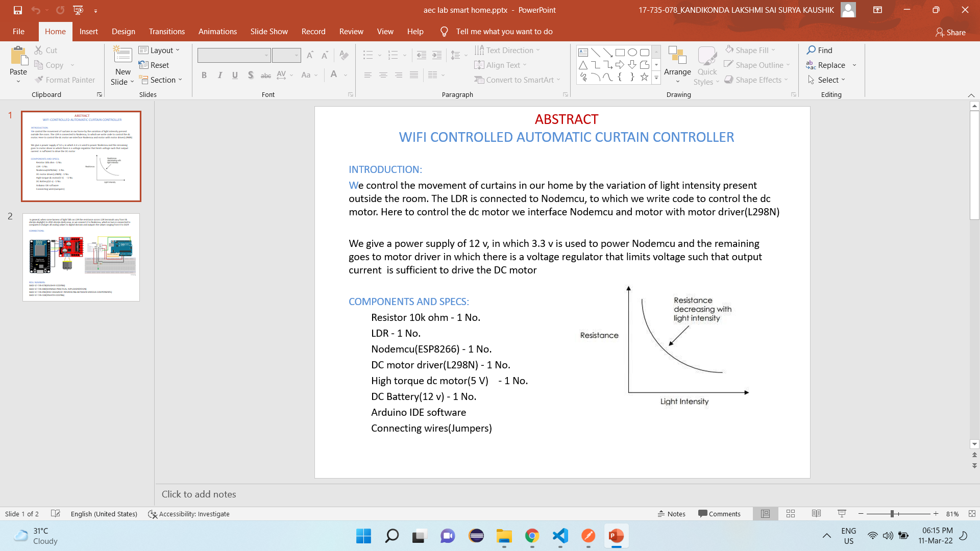Viewport: 980px width, 551px height.
Task: Click the vertical scrollbar down arrow
Action: pyautogui.click(x=974, y=444)
